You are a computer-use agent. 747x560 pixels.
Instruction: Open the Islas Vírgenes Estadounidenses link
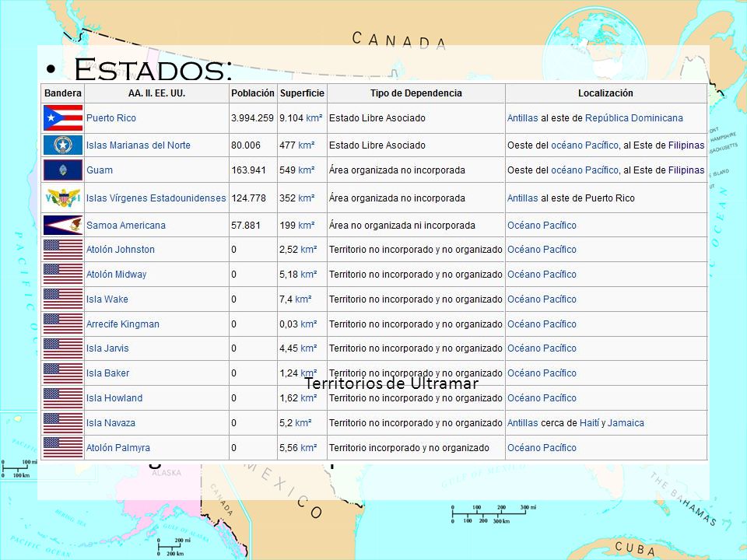(x=156, y=198)
